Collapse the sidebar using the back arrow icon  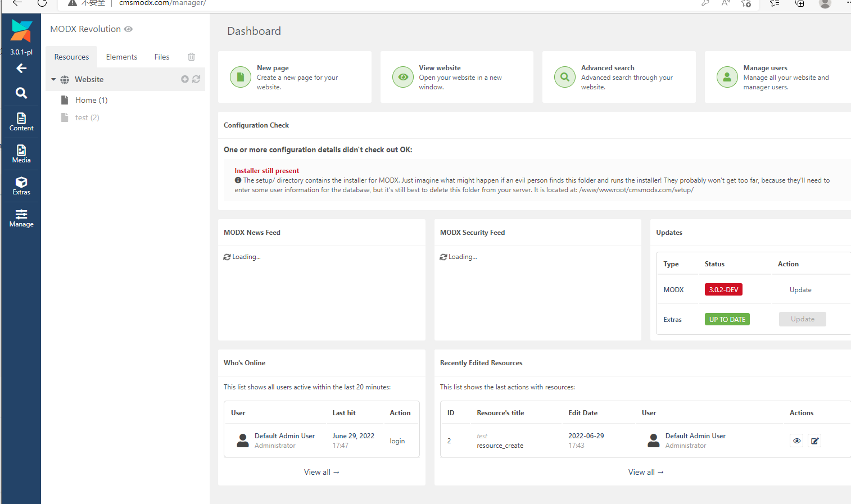[x=21, y=69]
